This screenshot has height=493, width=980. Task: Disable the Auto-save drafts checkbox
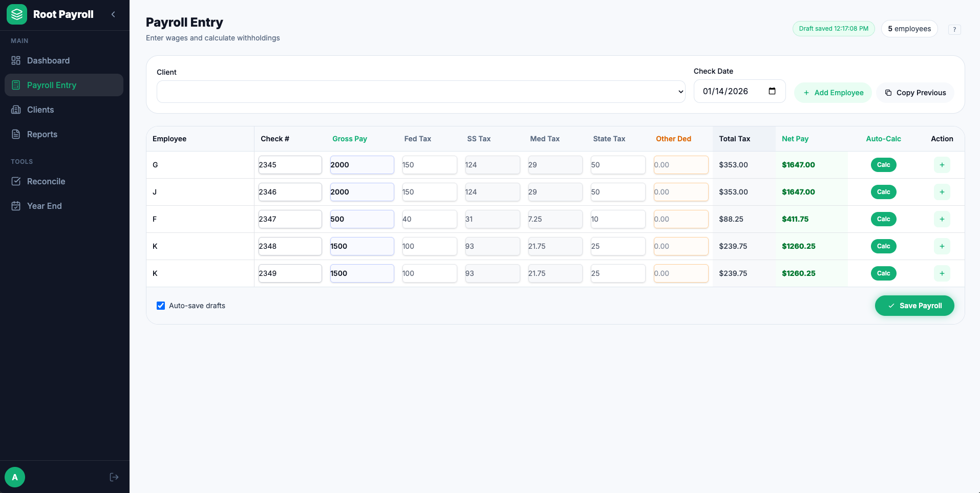click(x=161, y=306)
